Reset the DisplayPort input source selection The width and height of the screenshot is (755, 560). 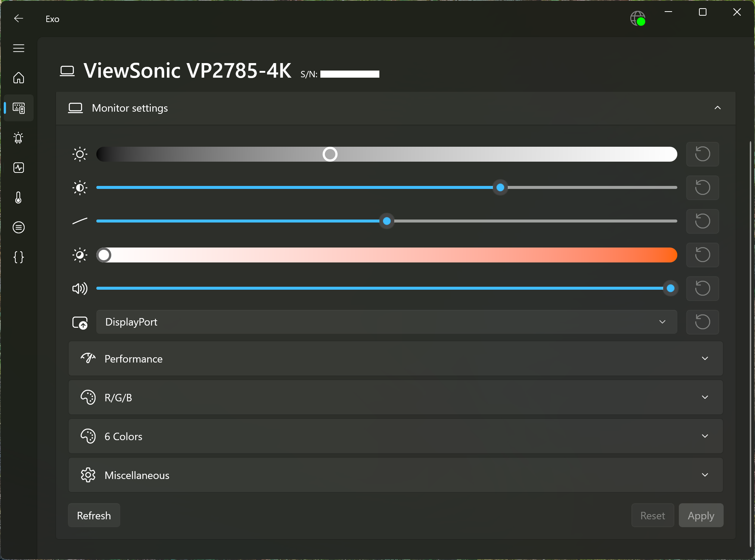702,322
